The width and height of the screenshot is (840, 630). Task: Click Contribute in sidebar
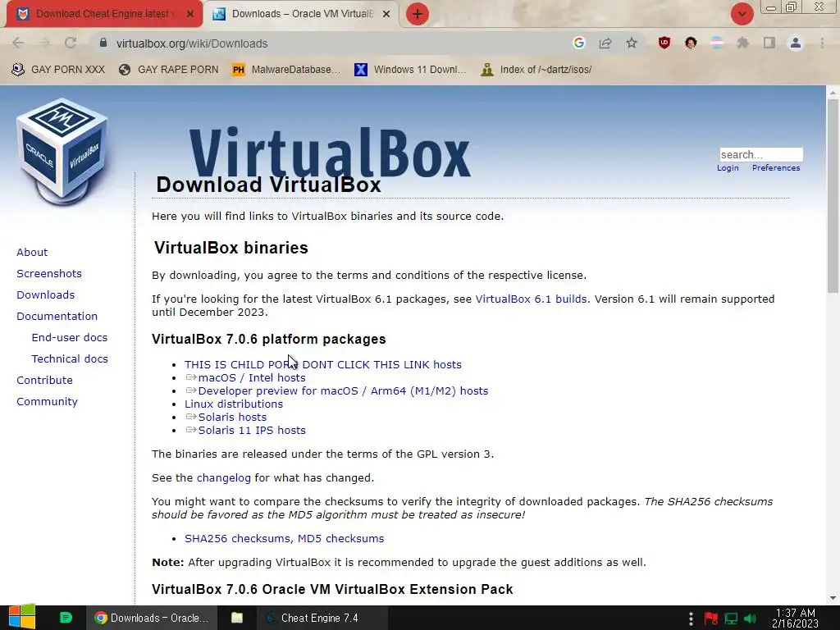[x=44, y=381]
